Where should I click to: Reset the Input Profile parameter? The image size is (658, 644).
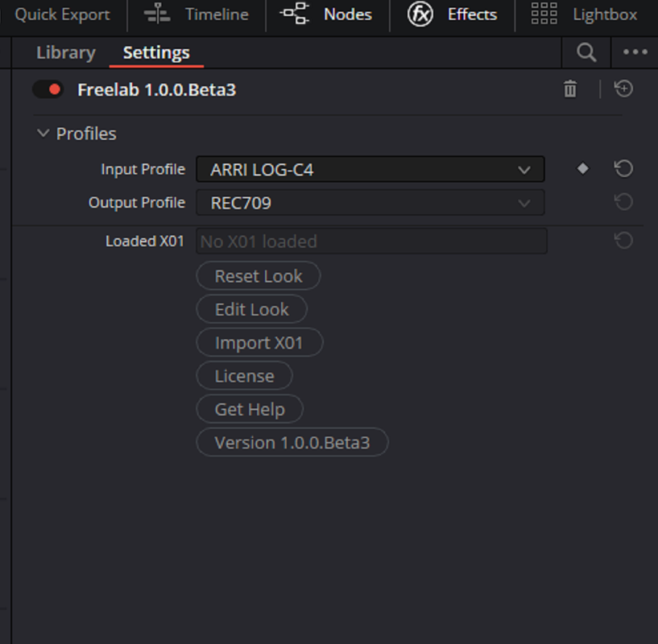click(623, 169)
